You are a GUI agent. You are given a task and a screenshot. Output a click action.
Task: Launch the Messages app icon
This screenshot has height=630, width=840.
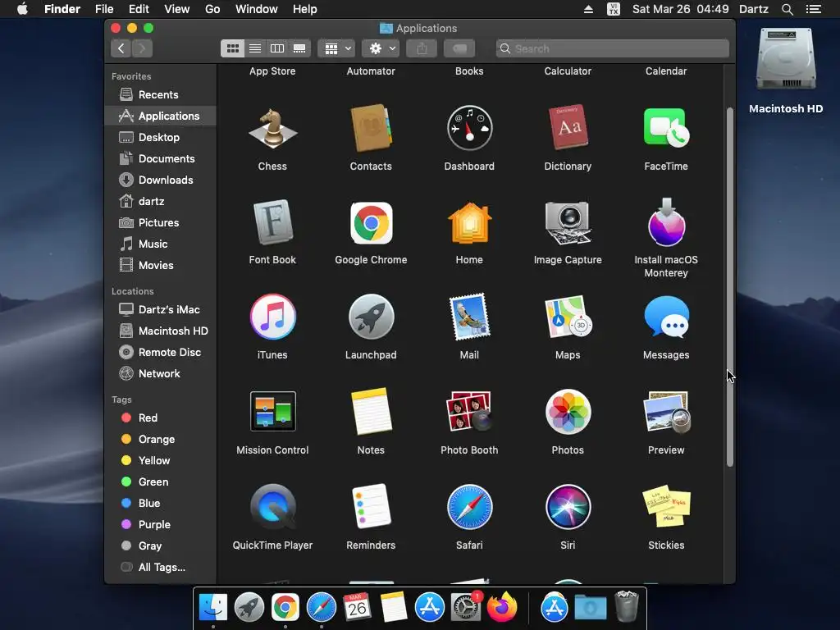click(x=666, y=317)
